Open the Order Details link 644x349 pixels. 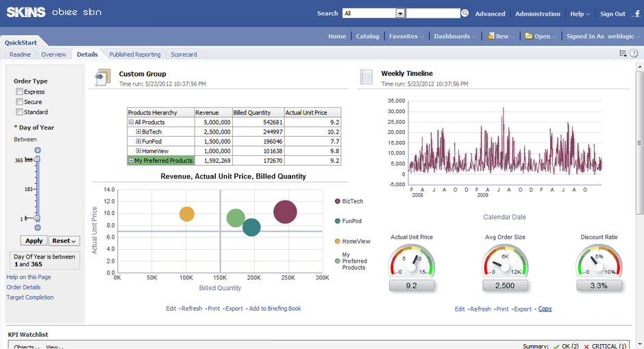pyautogui.click(x=23, y=287)
